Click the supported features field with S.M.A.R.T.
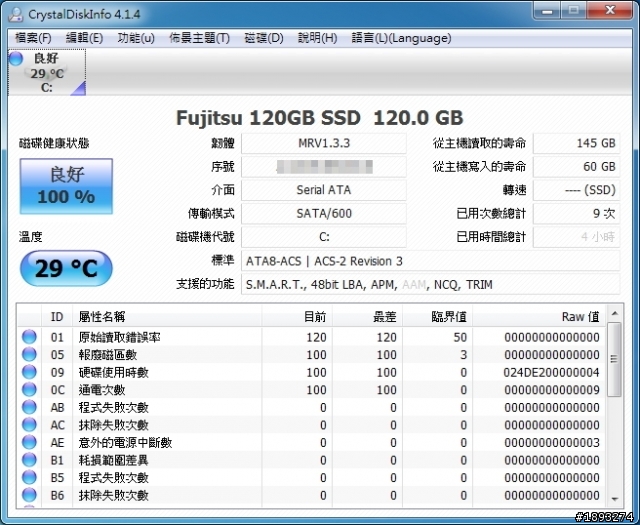 point(431,284)
